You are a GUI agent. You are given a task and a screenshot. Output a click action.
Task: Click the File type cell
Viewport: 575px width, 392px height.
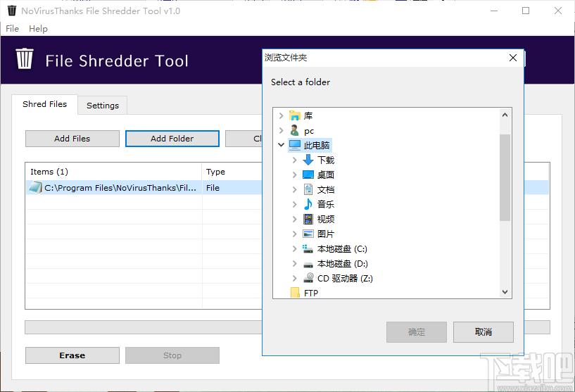(213, 188)
